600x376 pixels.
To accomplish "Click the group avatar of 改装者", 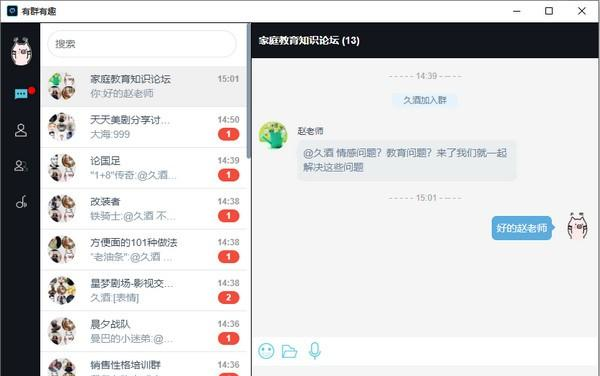I will tap(62, 209).
